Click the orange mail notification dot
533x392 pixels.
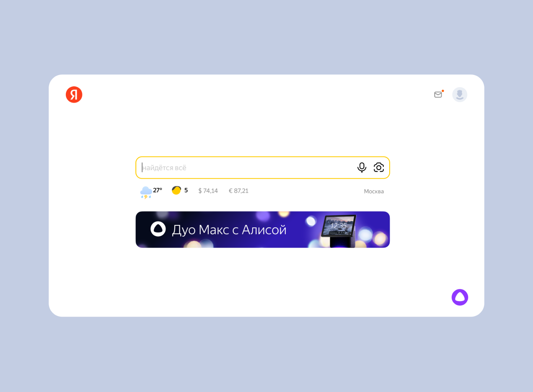[x=442, y=91]
